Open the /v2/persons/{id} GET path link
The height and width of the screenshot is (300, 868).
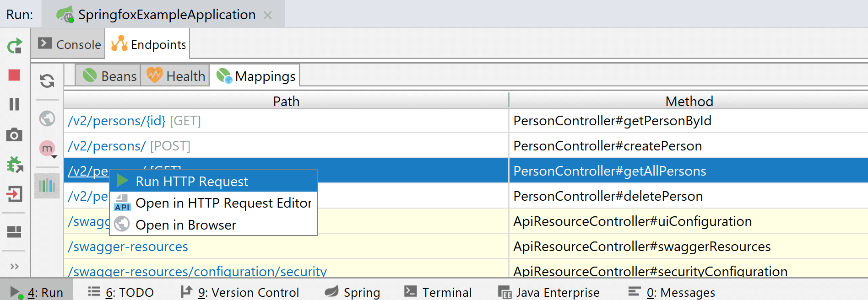point(117,121)
